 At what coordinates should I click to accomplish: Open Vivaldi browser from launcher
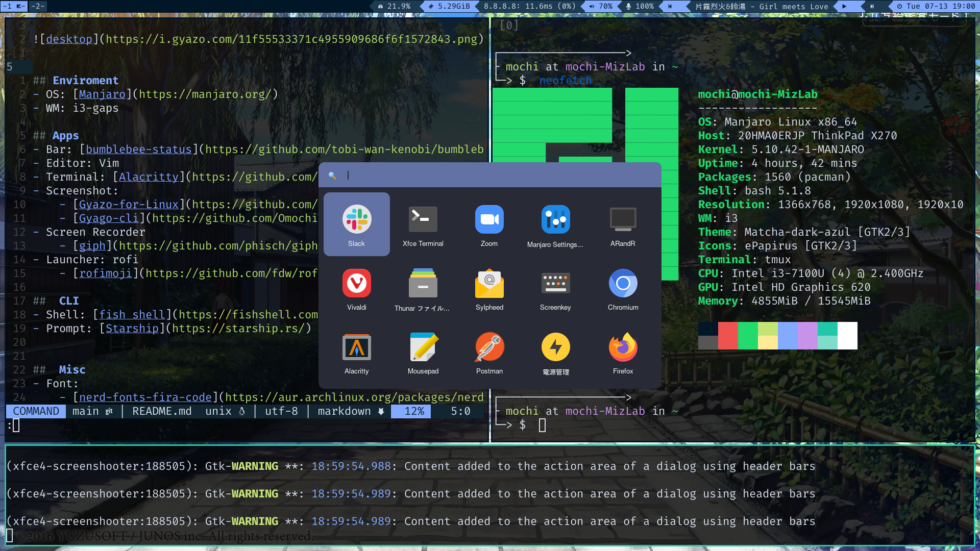pyautogui.click(x=356, y=288)
